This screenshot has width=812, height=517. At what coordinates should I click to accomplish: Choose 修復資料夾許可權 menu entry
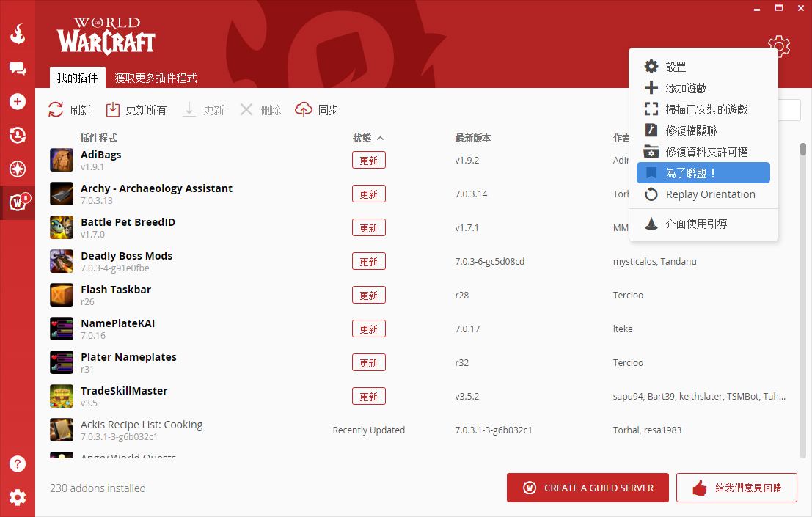coord(703,152)
